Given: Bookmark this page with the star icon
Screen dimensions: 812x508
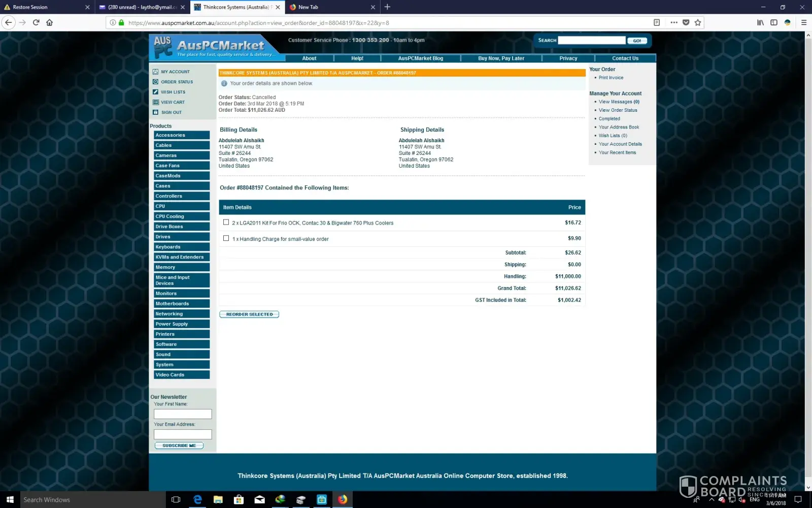Looking at the screenshot, I should [698, 22].
